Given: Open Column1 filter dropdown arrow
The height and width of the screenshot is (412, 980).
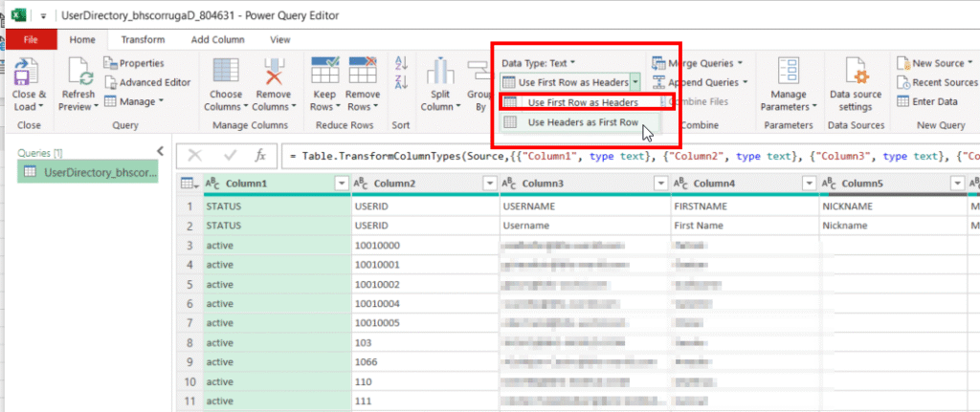Looking at the screenshot, I should tap(341, 184).
